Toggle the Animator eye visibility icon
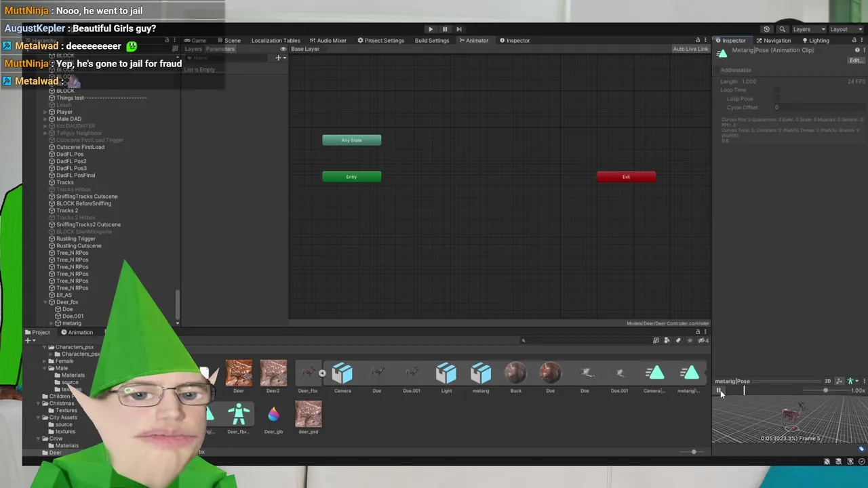This screenshot has height=488, width=868. pos(283,49)
